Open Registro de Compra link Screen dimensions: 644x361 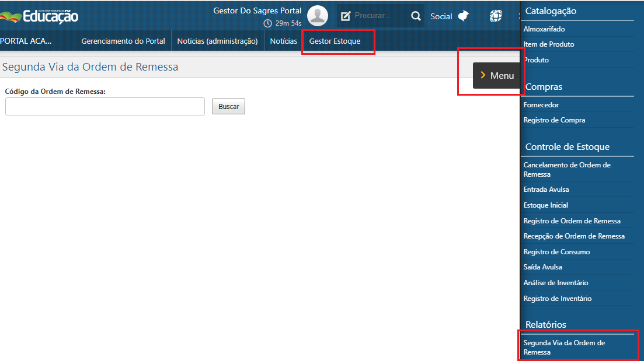554,120
